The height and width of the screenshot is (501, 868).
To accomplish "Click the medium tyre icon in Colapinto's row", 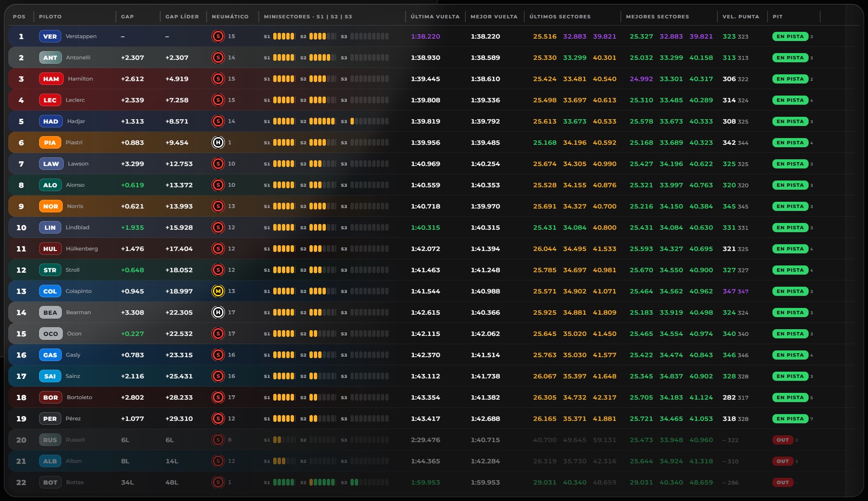I will coord(218,291).
